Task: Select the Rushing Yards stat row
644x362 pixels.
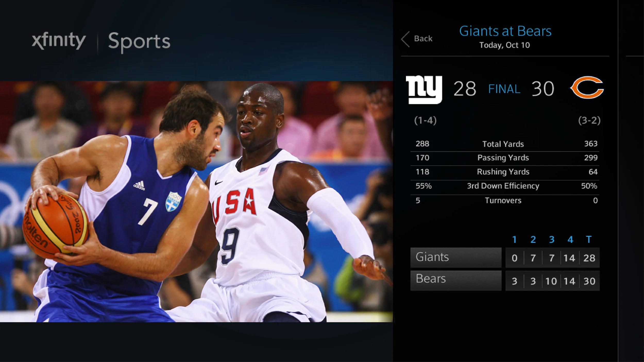Action: [x=505, y=172]
